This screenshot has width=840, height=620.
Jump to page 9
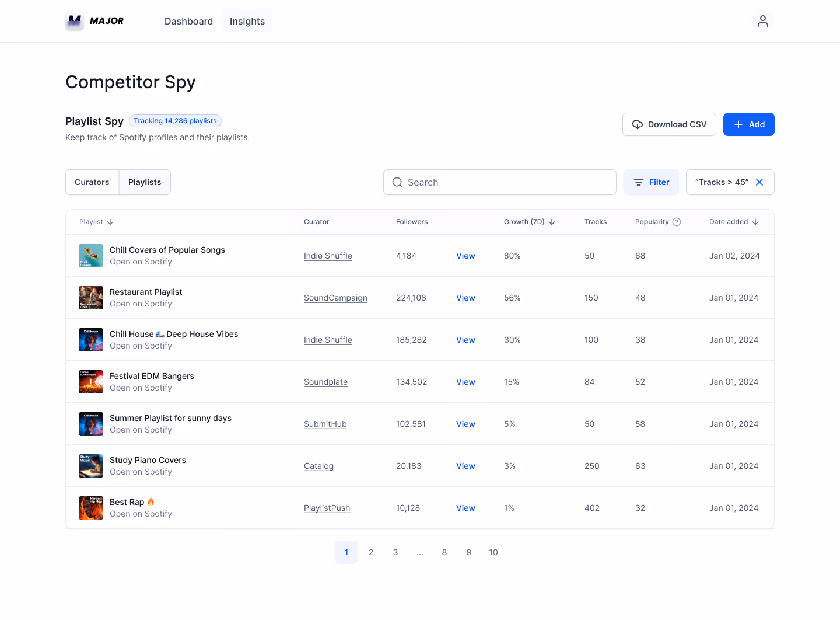[x=469, y=552]
